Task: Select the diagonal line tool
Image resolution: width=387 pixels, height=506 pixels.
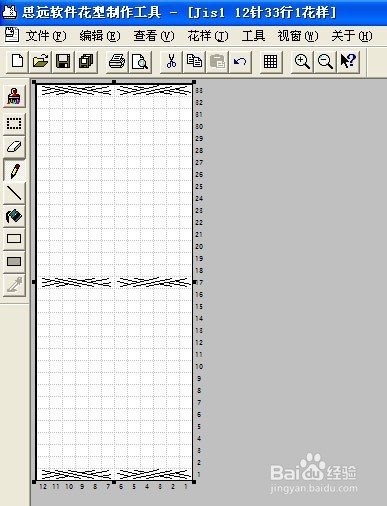Action: click(x=14, y=193)
